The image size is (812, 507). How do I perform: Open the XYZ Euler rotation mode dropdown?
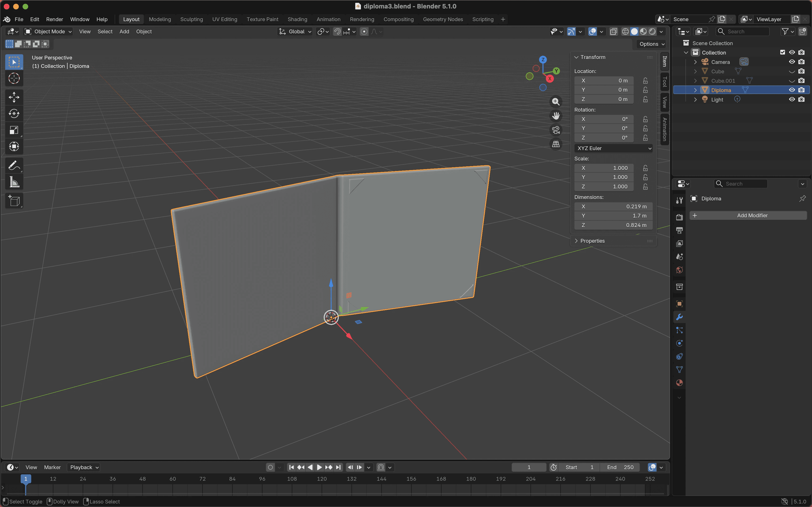[613, 148]
